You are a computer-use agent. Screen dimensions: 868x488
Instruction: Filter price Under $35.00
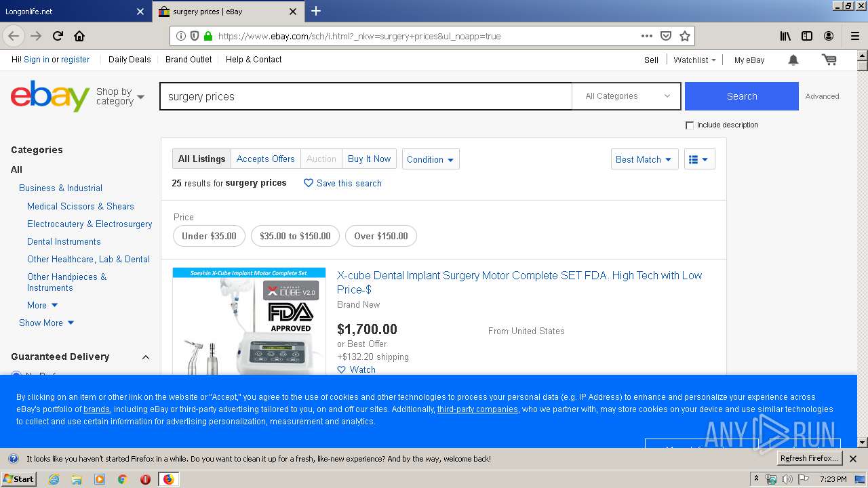(x=209, y=236)
